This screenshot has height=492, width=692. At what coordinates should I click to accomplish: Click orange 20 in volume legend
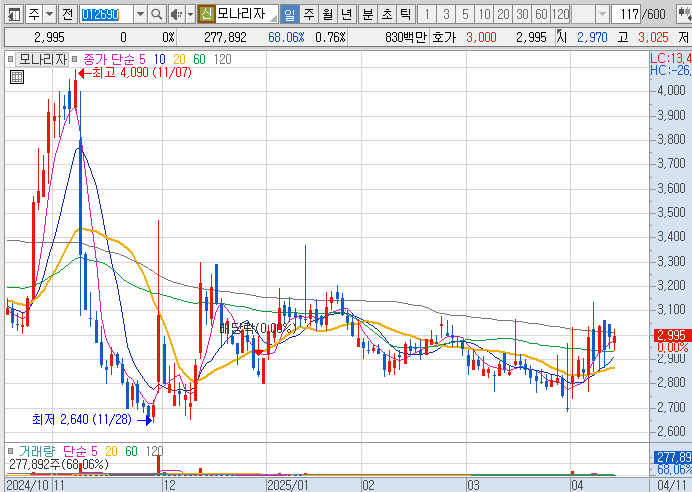111,451
